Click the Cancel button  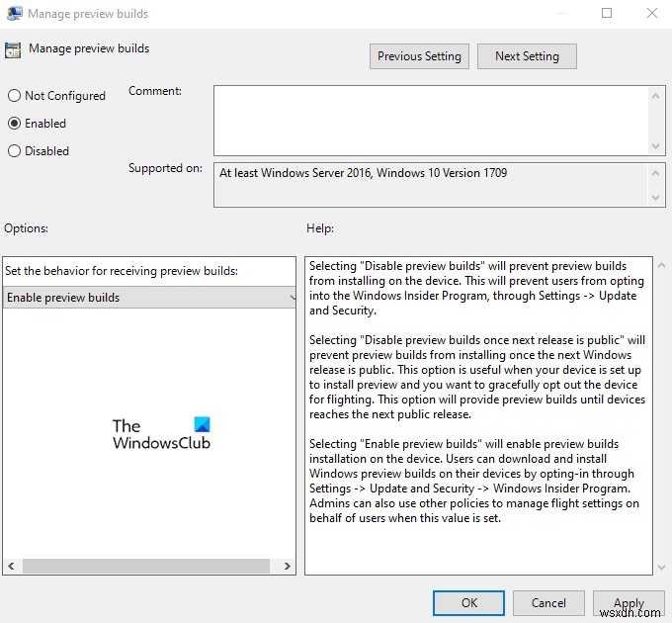point(548,603)
